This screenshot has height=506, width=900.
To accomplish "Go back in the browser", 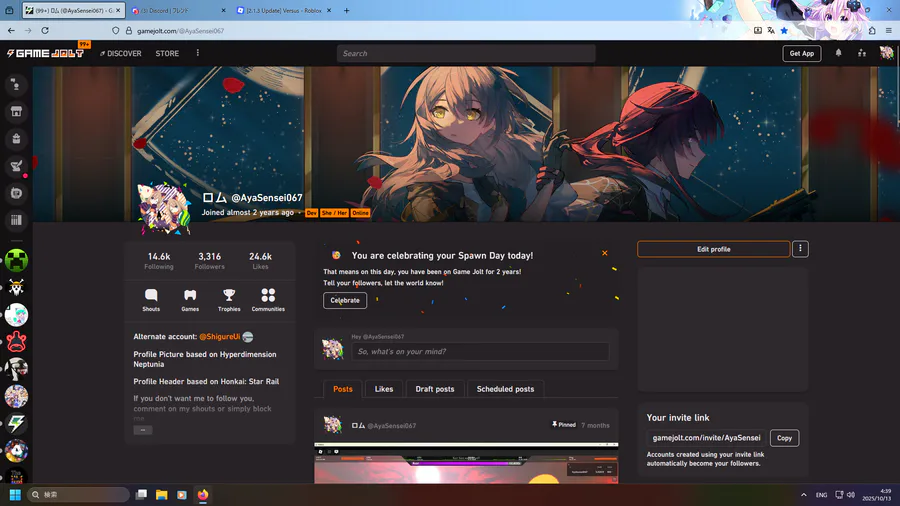I will tap(11, 30).
